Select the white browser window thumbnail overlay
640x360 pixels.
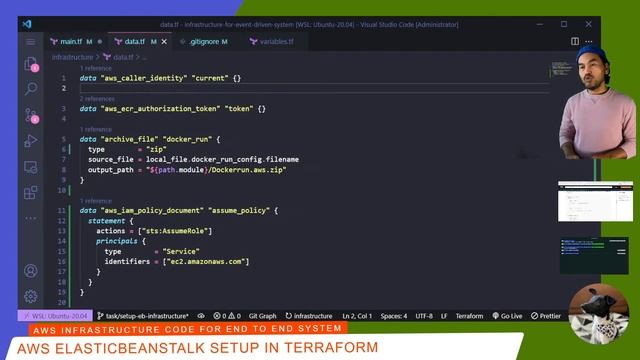point(596,202)
